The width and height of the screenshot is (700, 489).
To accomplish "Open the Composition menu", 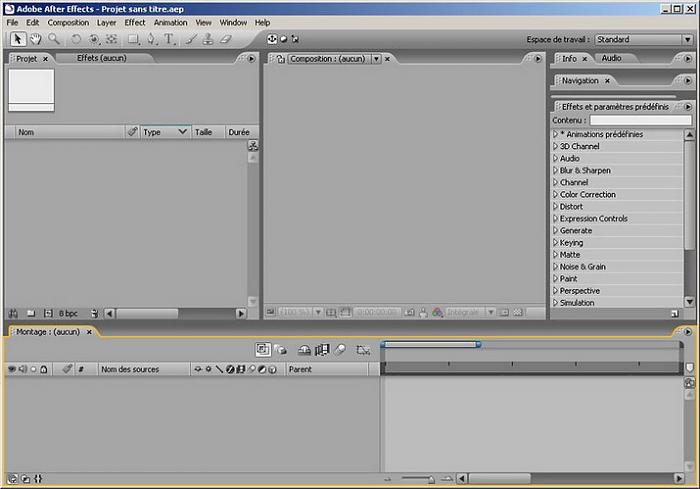I will click(x=68, y=22).
